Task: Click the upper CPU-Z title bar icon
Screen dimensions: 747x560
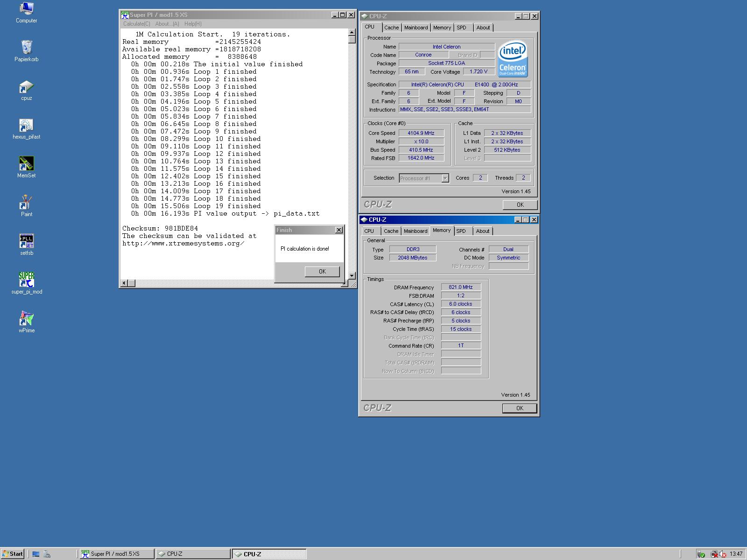Action: (x=364, y=16)
